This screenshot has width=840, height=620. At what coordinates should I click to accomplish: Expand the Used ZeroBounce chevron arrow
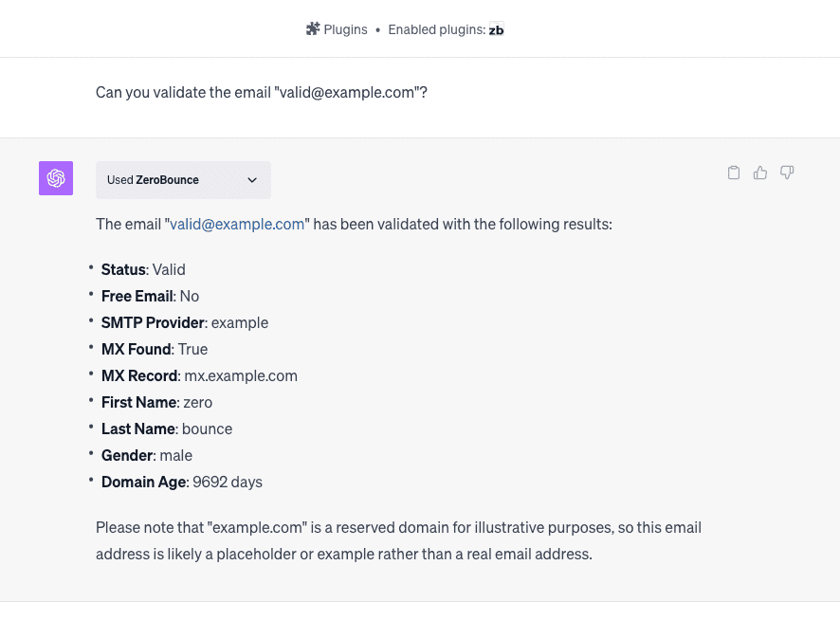click(x=252, y=180)
